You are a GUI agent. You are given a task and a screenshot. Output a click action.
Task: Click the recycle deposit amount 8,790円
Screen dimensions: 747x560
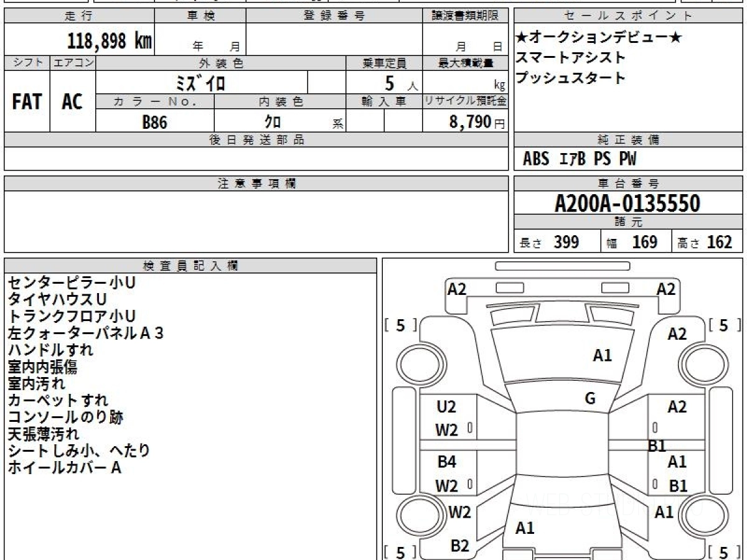(477, 122)
